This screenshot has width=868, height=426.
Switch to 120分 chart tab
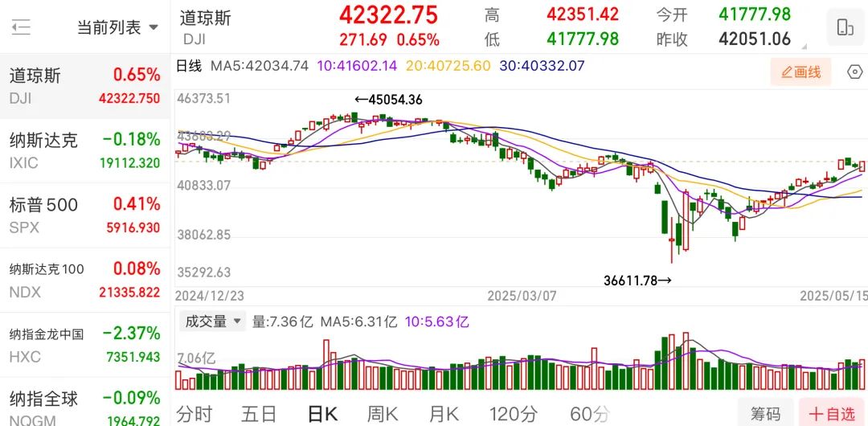pyautogui.click(x=513, y=413)
